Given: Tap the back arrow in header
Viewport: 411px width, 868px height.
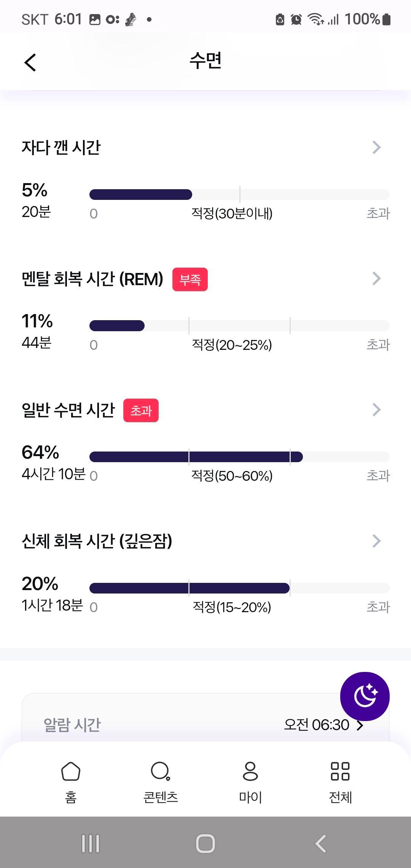Looking at the screenshot, I should (x=30, y=62).
